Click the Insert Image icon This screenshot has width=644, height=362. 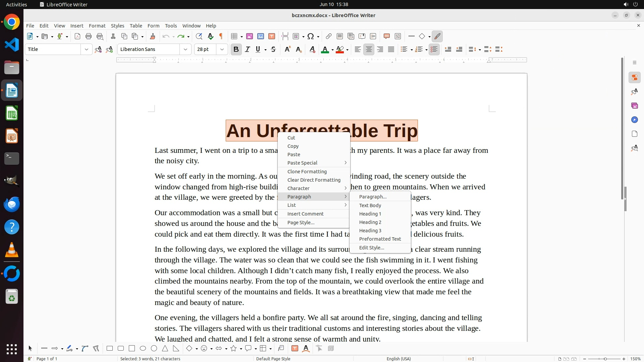pyautogui.click(x=249, y=36)
